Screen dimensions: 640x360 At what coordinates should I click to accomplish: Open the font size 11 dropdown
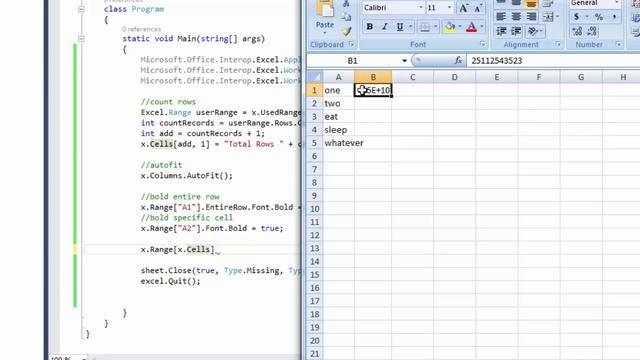click(x=449, y=8)
